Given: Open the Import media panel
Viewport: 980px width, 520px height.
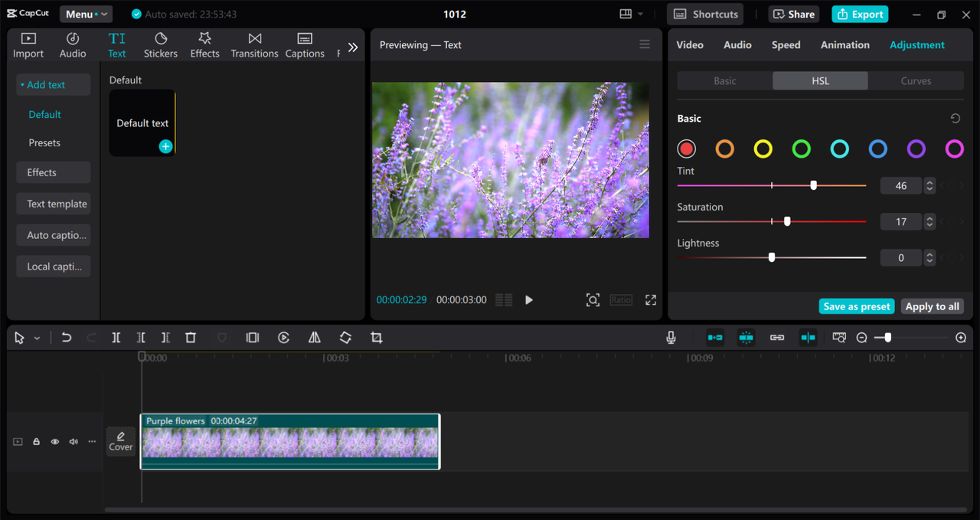Looking at the screenshot, I should point(28,45).
